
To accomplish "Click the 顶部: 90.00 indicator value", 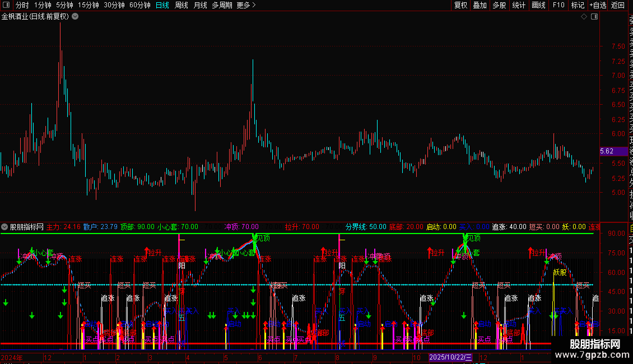I will pyautogui.click(x=137, y=227).
